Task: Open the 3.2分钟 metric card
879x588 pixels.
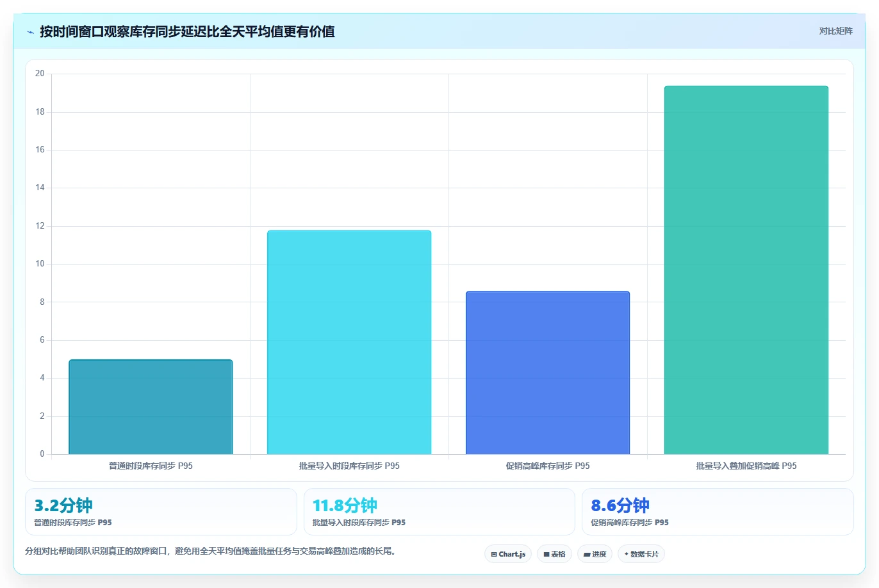Action: pyautogui.click(x=161, y=512)
